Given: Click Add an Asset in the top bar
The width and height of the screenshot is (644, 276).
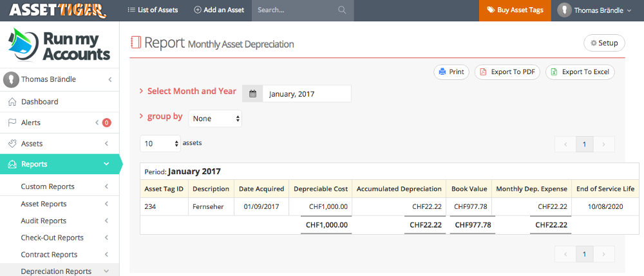Looking at the screenshot, I should pyautogui.click(x=219, y=10).
